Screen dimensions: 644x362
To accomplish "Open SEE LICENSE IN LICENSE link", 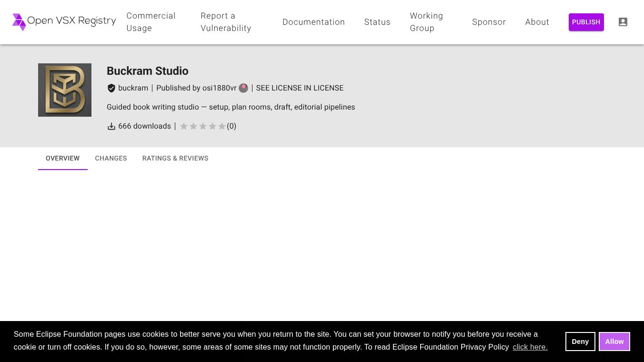I will [x=300, y=88].
